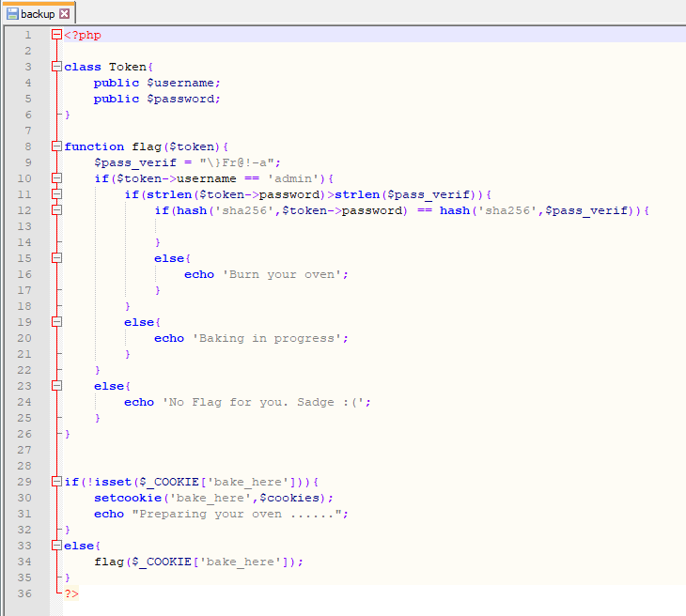Switch to the backup file tab

pyautogui.click(x=38, y=14)
